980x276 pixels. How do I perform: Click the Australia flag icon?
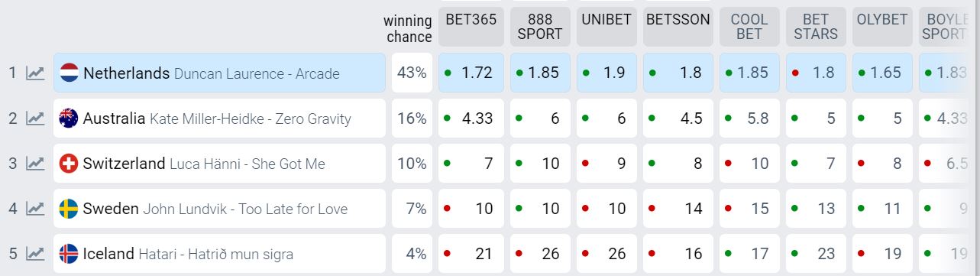click(x=69, y=119)
